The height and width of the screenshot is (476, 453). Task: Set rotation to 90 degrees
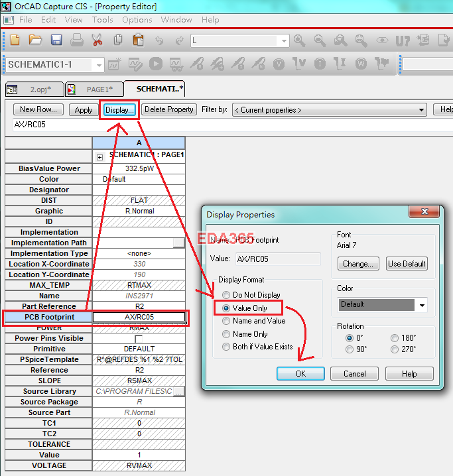(x=350, y=349)
